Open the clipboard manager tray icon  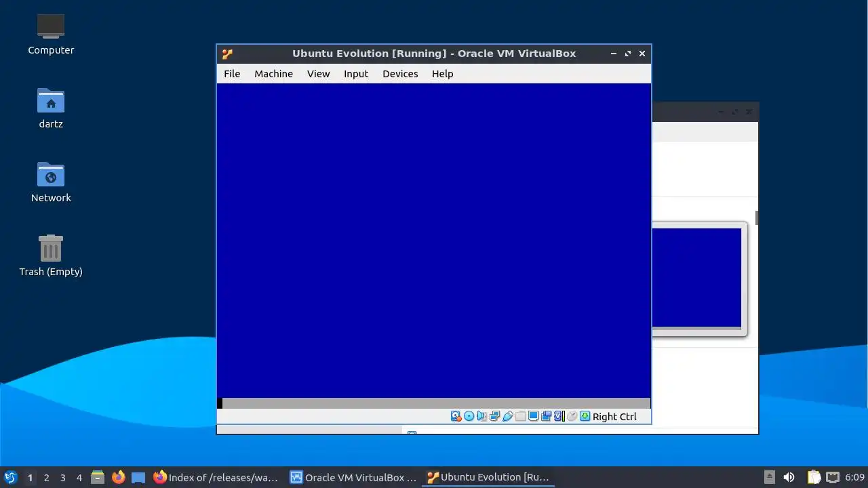[814, 477]
